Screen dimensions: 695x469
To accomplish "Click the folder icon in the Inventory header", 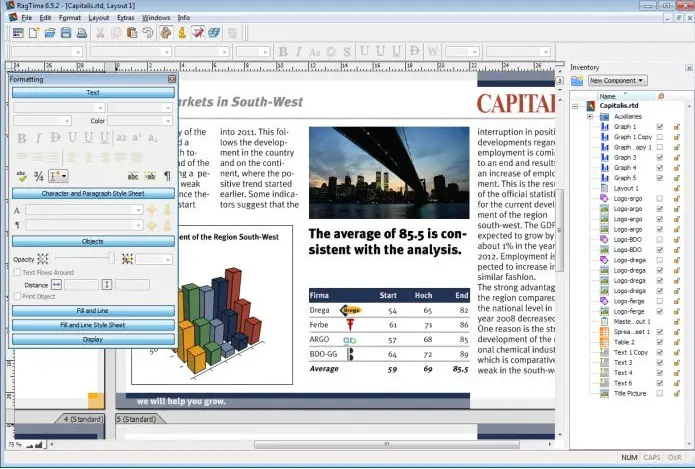I will [577, 81].
